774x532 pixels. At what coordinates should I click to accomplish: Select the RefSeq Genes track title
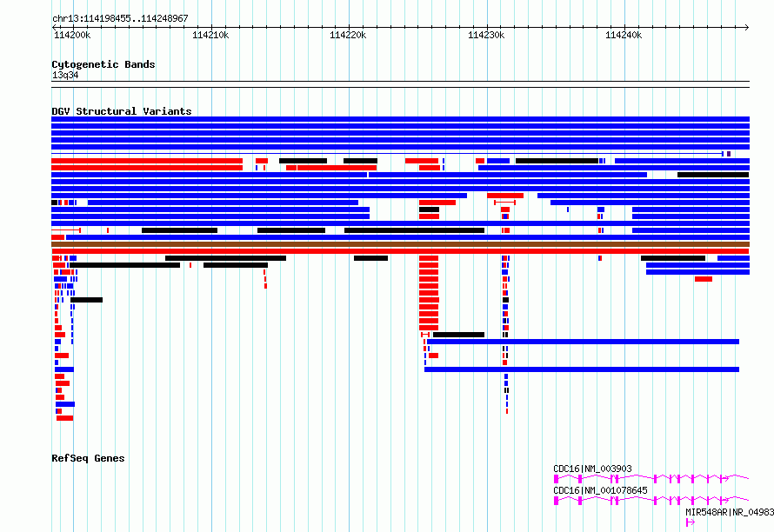tap(88, 458)
